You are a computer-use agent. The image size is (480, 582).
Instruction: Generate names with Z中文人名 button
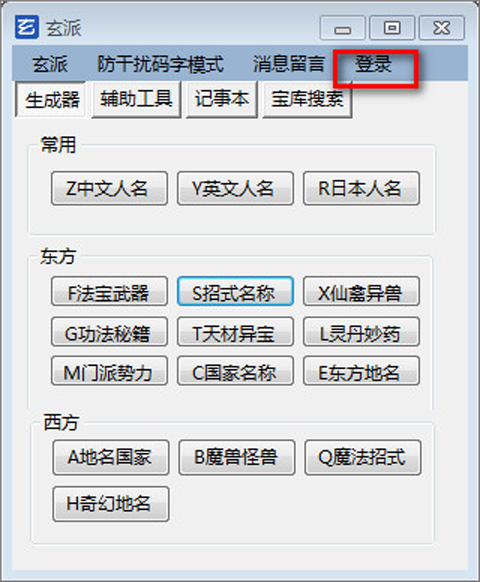click(x=110, y=188)
